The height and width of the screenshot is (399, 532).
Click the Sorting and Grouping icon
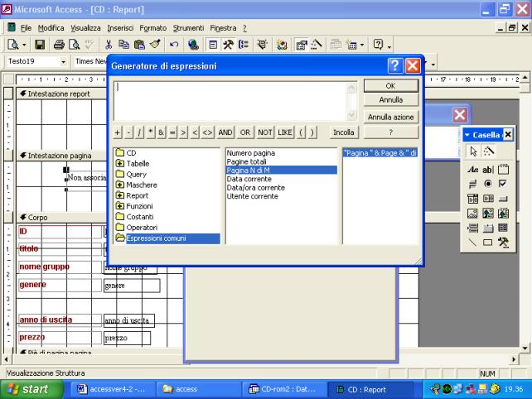(x=244, y=45)
